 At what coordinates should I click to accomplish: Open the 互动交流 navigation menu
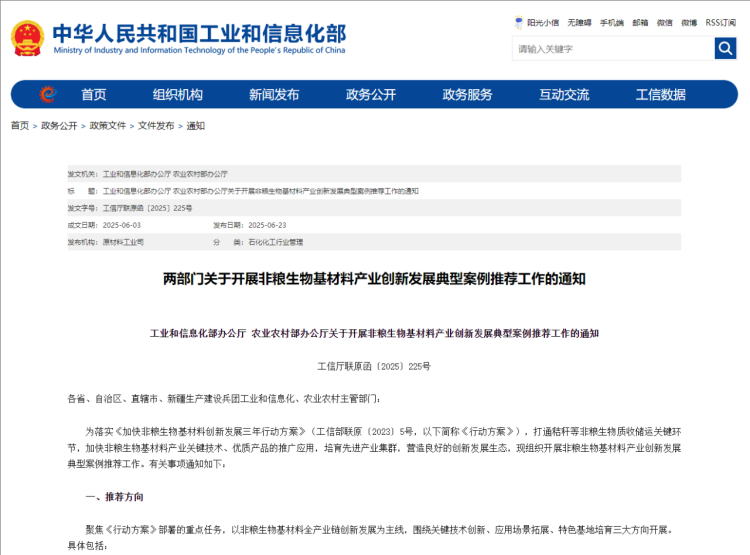[x=564, y=95]
